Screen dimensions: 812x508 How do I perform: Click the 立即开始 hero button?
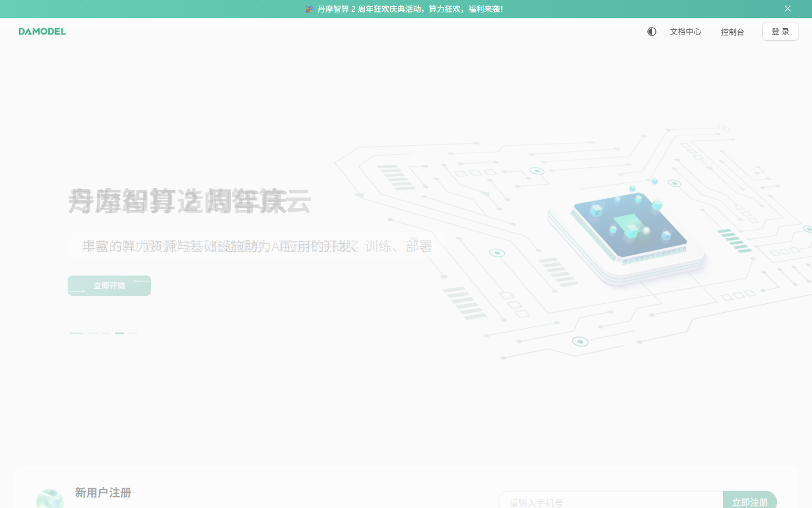pos(109,286)
